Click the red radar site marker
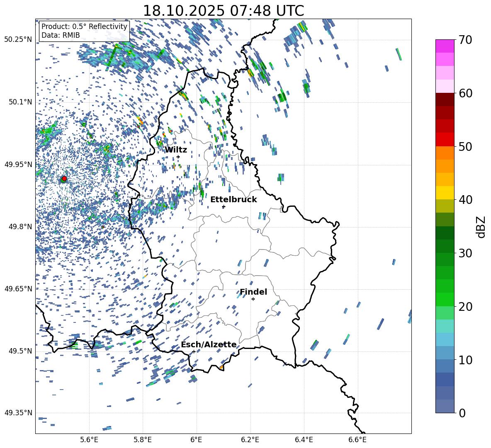Viewport: 491px width, 448px height. click(64, 179)
